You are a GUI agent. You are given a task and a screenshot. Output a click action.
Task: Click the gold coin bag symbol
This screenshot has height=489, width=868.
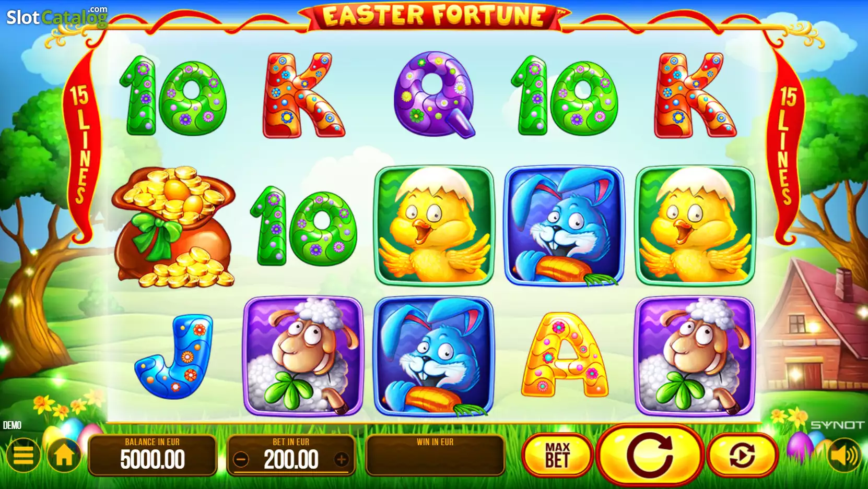tap(173, 227)
